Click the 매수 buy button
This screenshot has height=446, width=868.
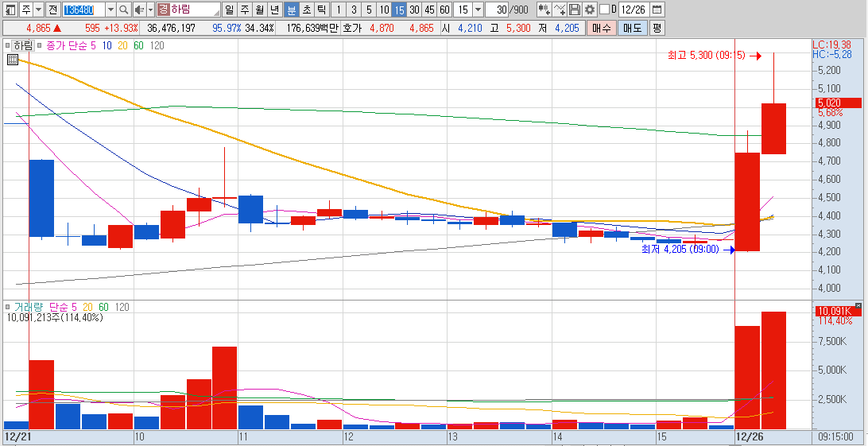click(x=601, y=28)
